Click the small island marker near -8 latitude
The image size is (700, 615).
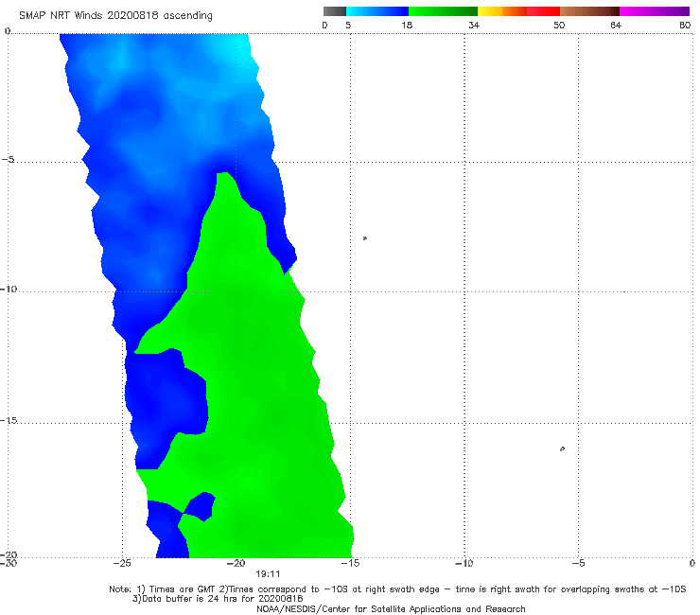point(365,238)
